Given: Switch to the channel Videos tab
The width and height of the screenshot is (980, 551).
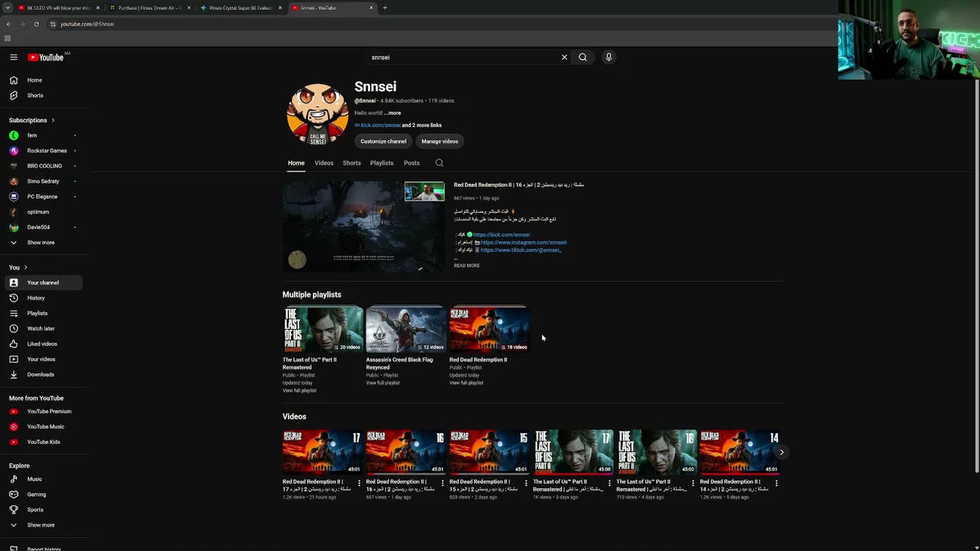Looking at the screenshot, I should [324, 163].
